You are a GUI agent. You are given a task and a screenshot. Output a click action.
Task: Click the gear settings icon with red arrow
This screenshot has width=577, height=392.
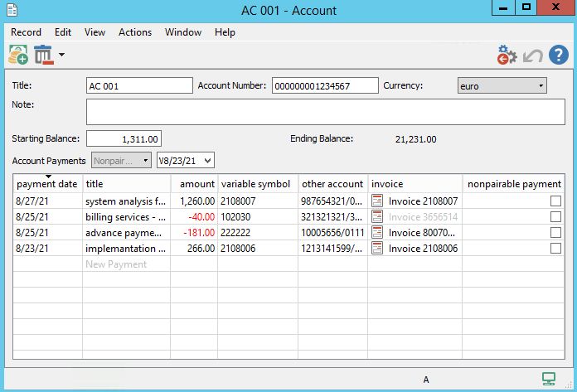[x=507, y=56]
